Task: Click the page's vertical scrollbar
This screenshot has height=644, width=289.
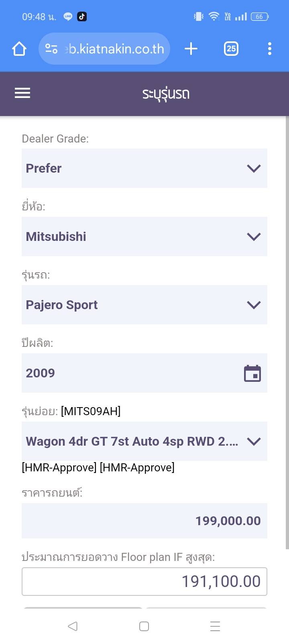Action: click(287, 333)
